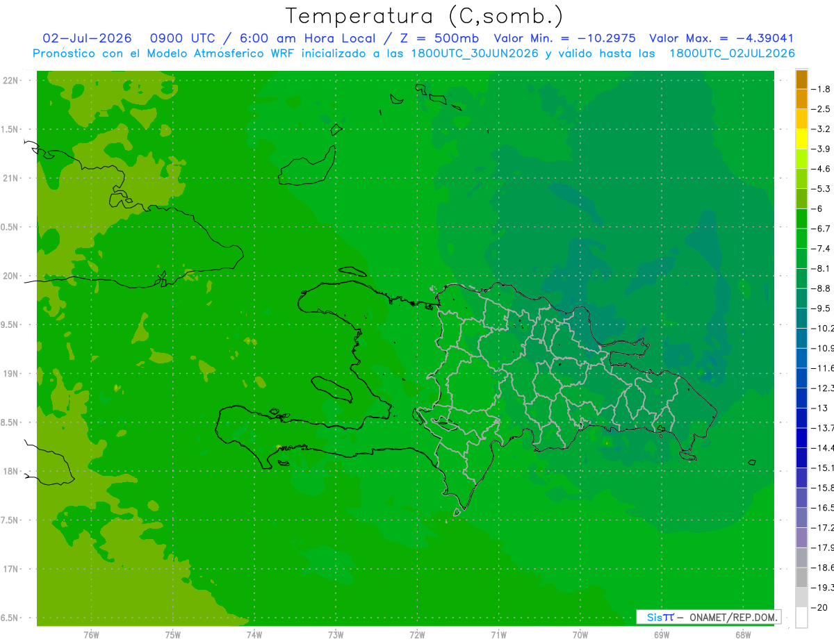834x644 pixels.
Task: Click the lime swatch between -3.9 and -4.6
Action: [801, 158]
